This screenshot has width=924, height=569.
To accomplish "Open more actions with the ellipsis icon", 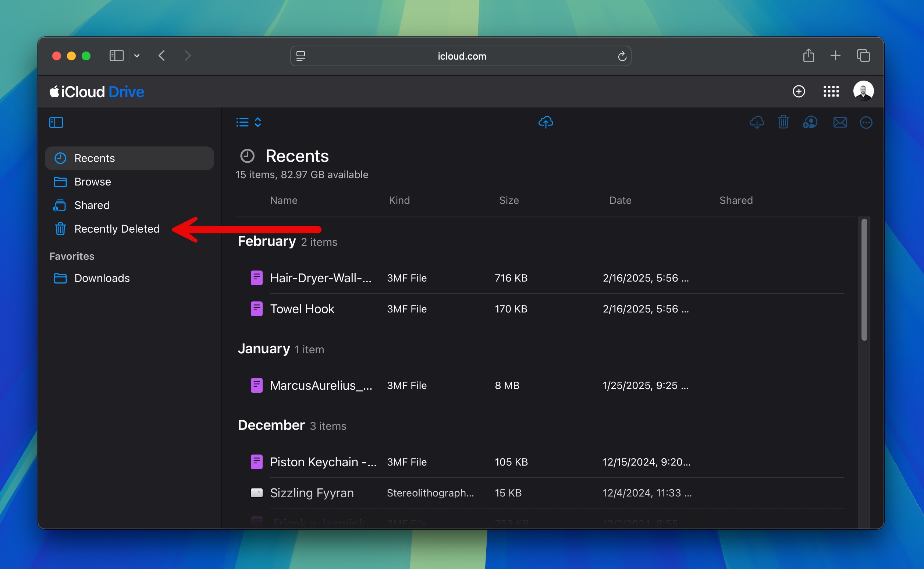I will pyautogui.click(x=866, y=122).
